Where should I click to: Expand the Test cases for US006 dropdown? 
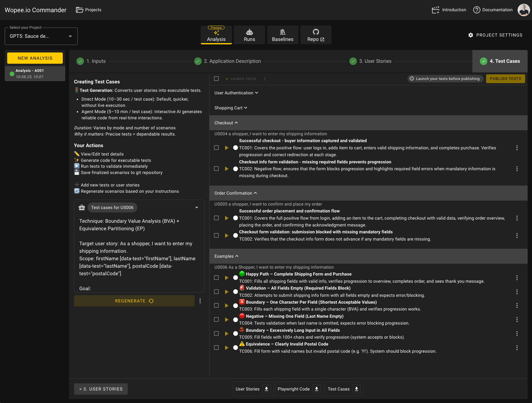coord(196,207)
